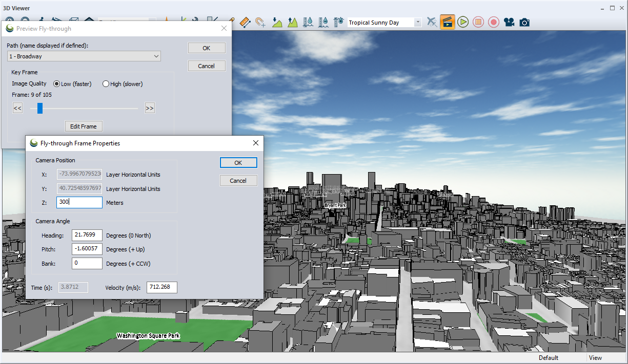The width and height of the screenshot is (628, 364).
Task: Cancel the Fly-through Frame Properties dialog
Action: pos(238,181)
